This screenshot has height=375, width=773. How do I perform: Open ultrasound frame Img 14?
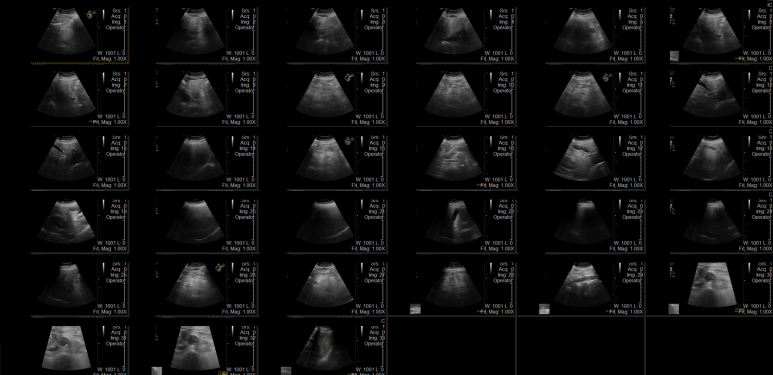(x=196, y=158)
